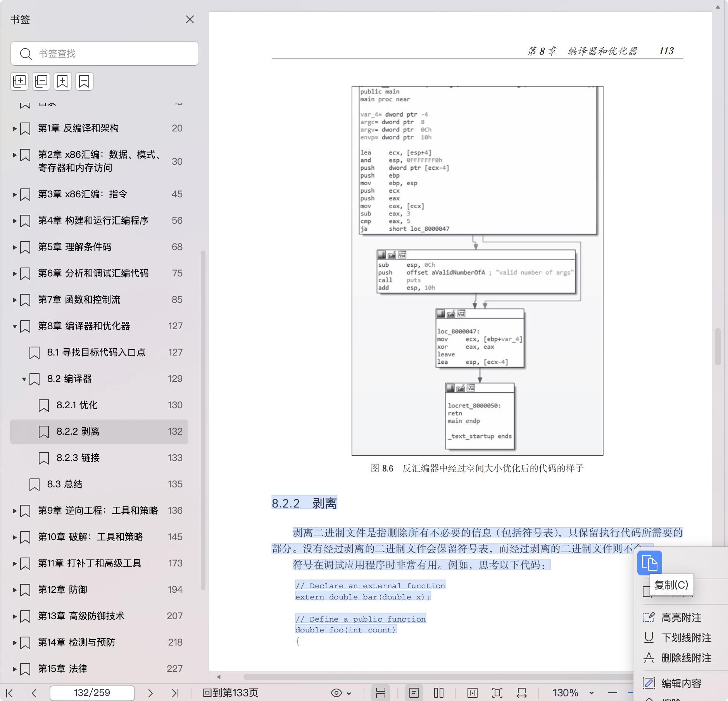
Task: Click the add bookmark icon
Action: click(x=62, y=81)
